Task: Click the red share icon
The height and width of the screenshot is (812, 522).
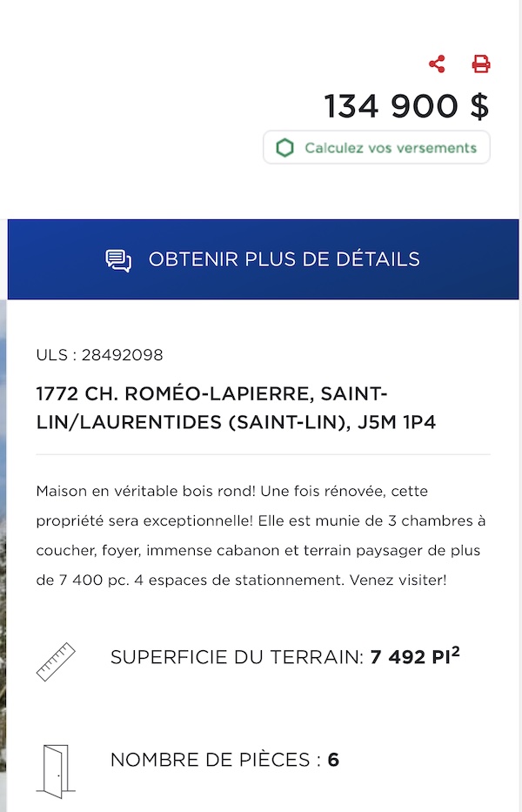Action: pyautogui.click(x=437, y=64)
